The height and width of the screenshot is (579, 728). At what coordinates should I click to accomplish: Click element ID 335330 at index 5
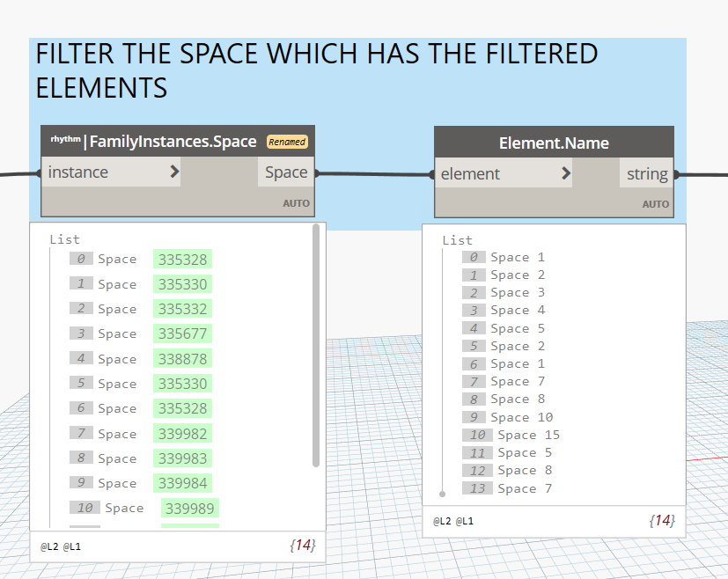point(182,384)
